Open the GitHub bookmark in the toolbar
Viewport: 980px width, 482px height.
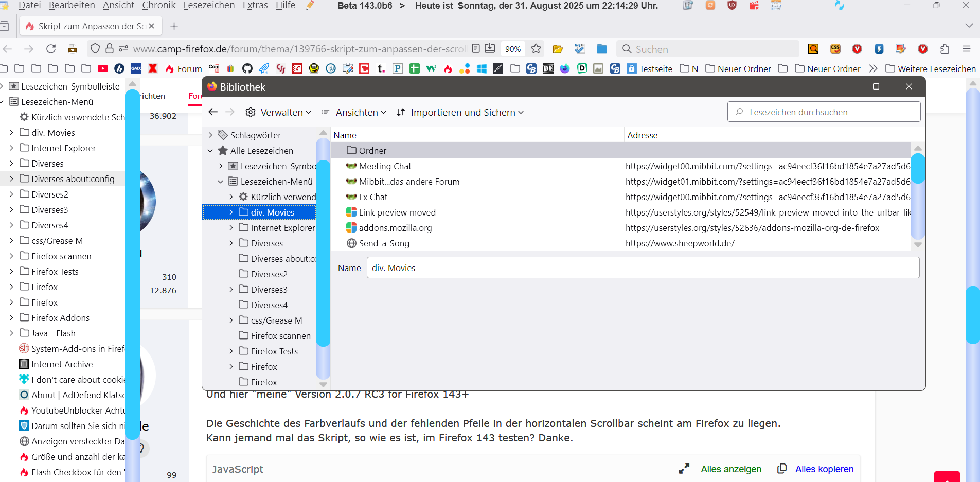point(247,68)
